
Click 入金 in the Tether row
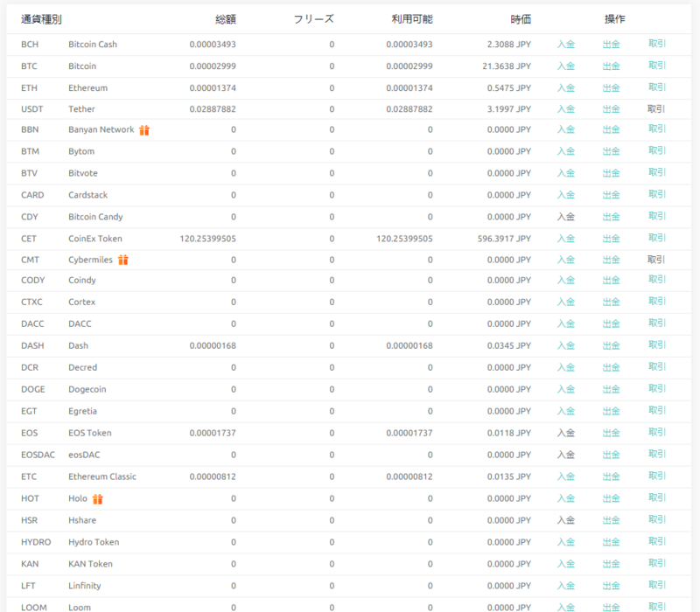coord(565,108)
